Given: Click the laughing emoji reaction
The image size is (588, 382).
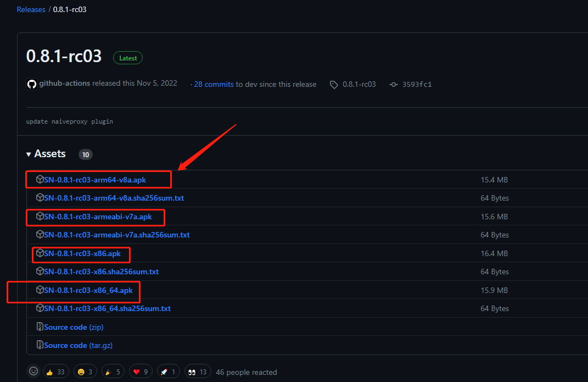Looking at the screenshot, I should [84, 372].
